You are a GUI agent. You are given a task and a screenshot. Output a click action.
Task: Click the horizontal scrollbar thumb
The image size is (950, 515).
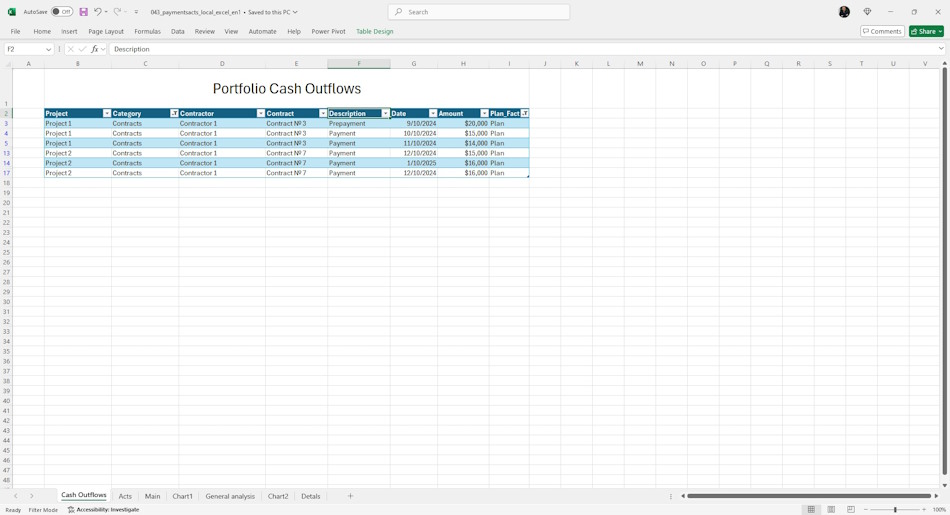pos(809,496)
